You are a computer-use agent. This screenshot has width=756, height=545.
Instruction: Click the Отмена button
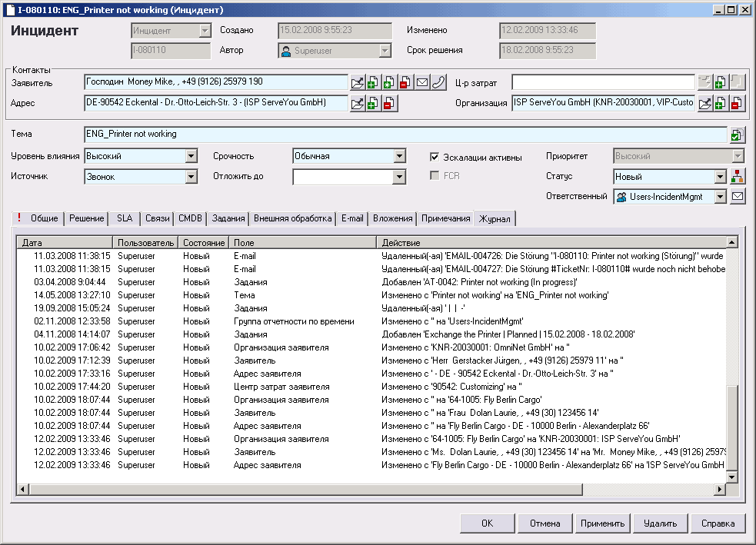click(545, 523)
